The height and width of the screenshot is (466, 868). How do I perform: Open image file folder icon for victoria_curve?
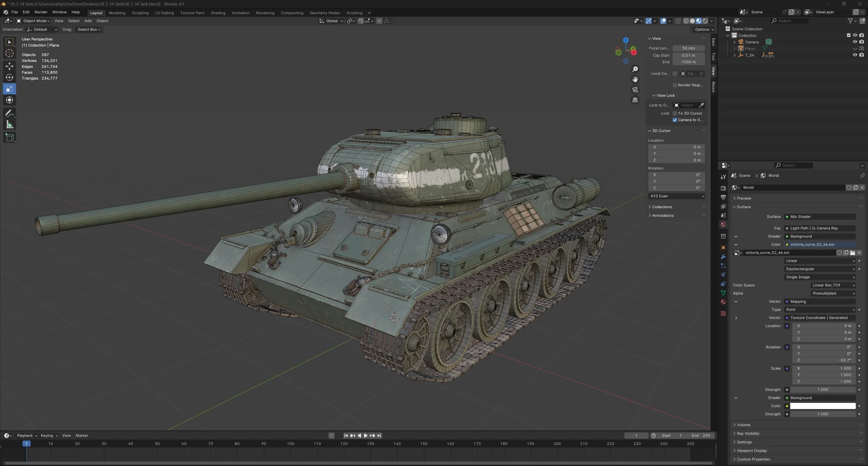tap(852, 253)
